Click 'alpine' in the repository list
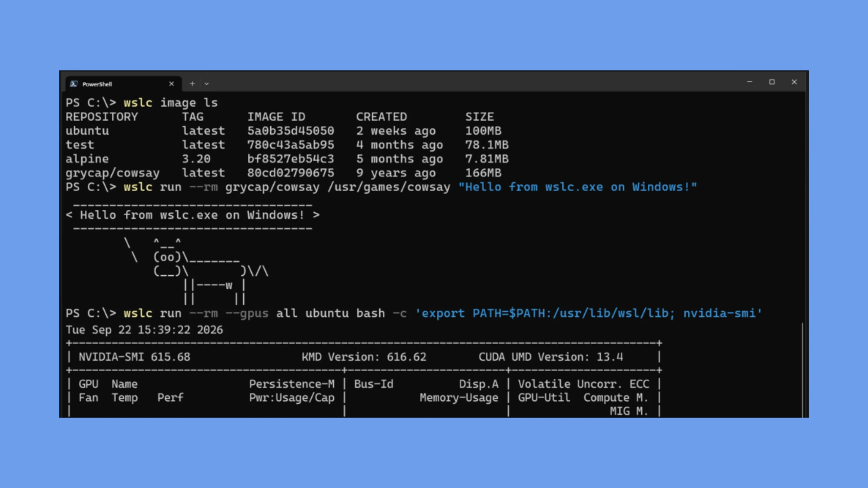 point(87,159)
